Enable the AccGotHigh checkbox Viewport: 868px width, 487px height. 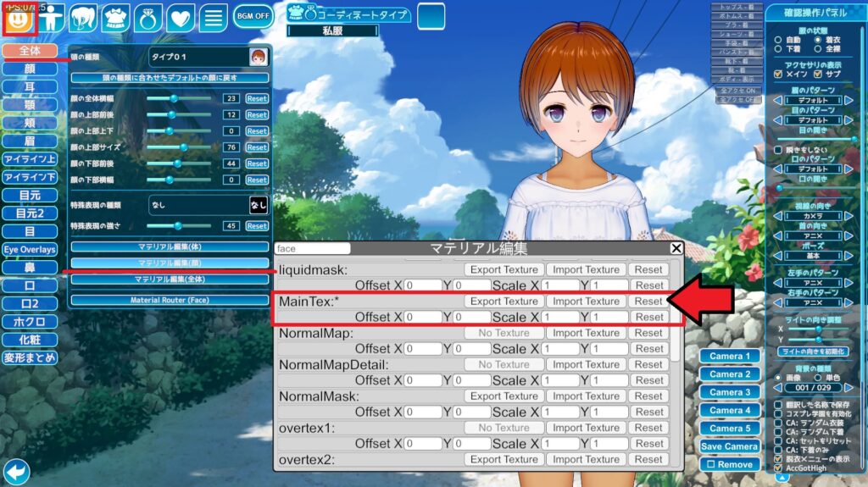tap(779, 468)
